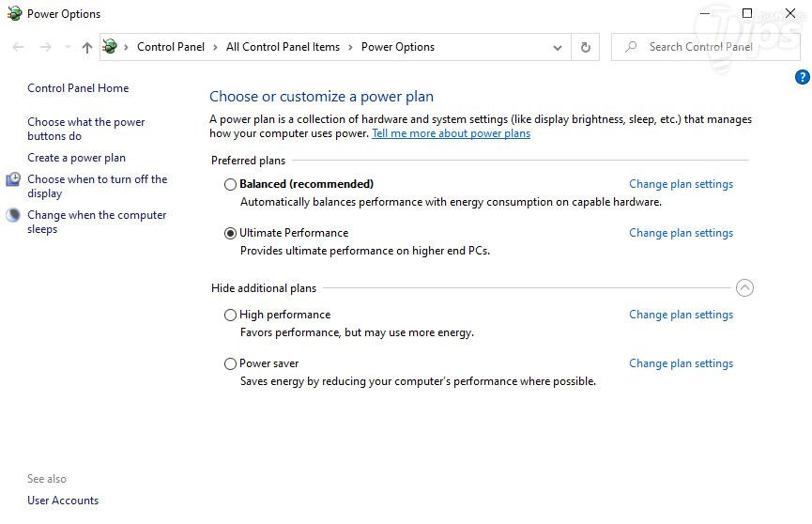The height and width of the screenshot is (524, 812).
Task: Open Tell me more about power plans
Action: 451,133
